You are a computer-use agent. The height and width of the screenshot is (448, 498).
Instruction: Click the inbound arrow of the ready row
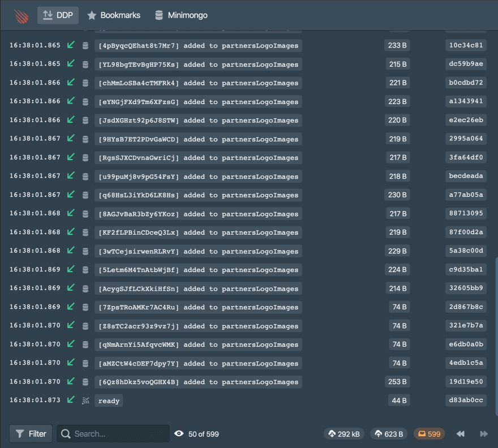(x=71, y=400)
